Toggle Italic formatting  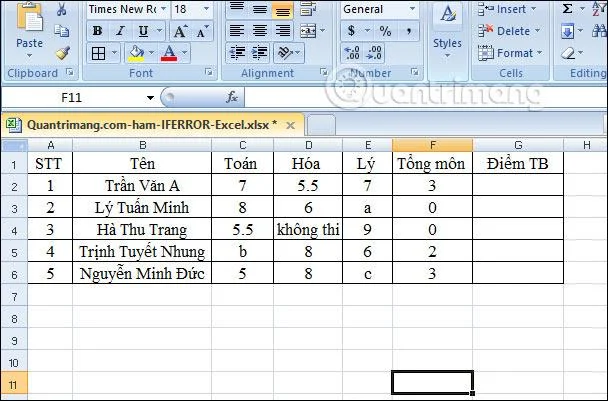121,31
